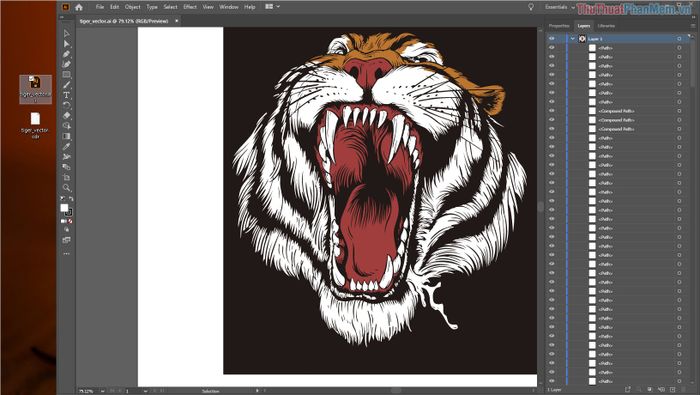Open the Edit menu
700x395 pixels.
(x=115, y=7)
